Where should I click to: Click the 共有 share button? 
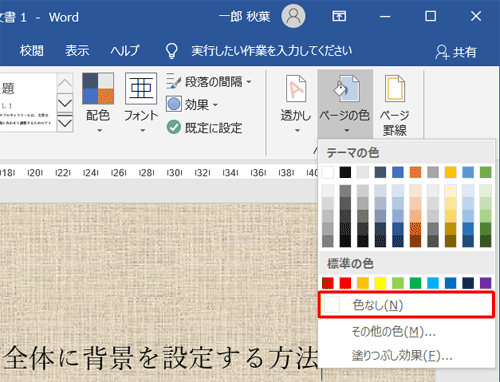[x=456, y=52]
